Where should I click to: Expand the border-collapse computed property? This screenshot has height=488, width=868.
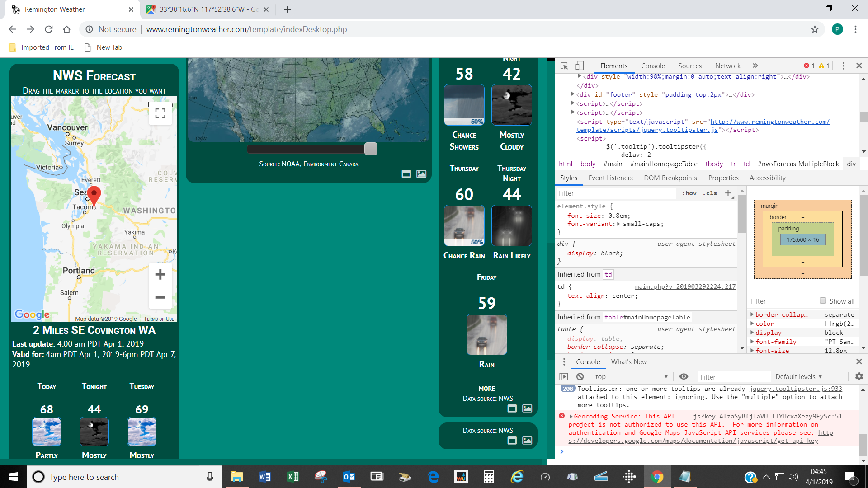point(752,314)
